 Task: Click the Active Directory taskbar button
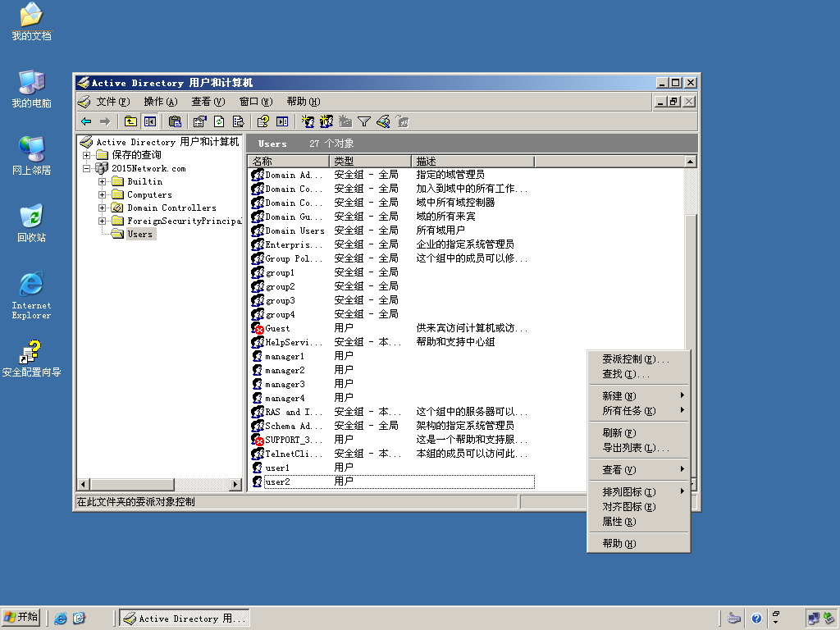coord(185,619)
